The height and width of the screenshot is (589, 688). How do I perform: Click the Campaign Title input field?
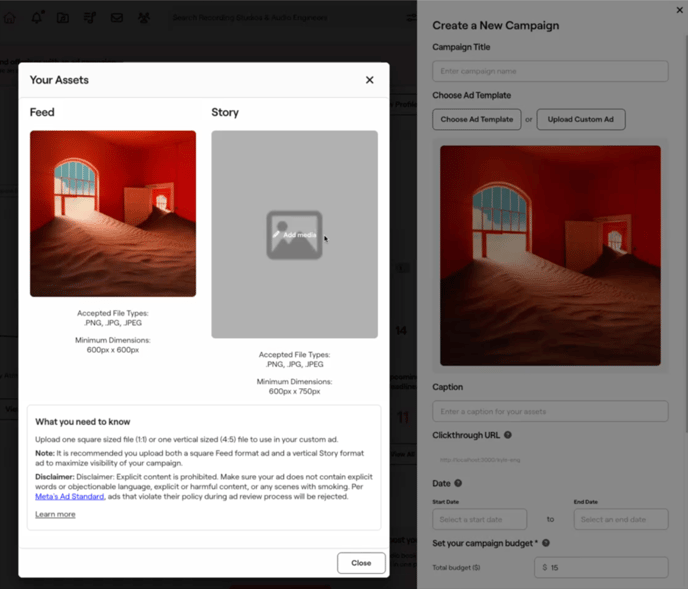550,71
